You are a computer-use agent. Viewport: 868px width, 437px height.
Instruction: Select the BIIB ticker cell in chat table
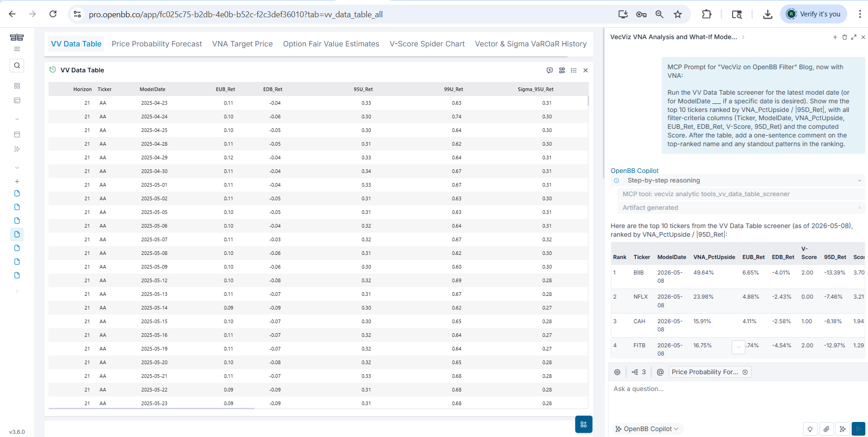(x=638, y=273)
